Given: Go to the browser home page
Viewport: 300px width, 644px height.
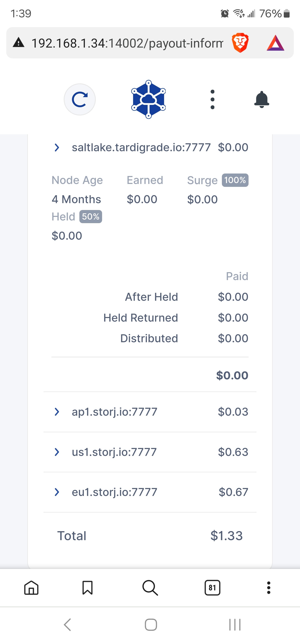Looking at the screenshot, I should pos(31,587).
